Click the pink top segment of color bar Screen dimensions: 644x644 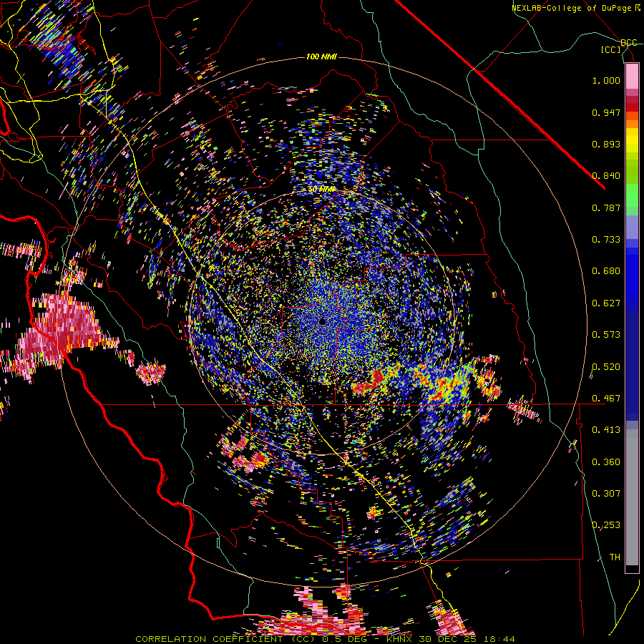click(632, 76)
